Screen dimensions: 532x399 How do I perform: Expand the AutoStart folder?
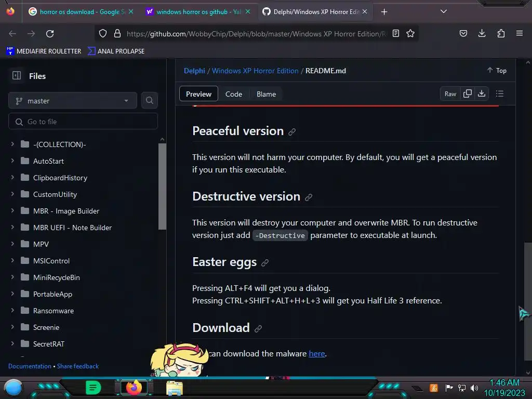(12, 161)
